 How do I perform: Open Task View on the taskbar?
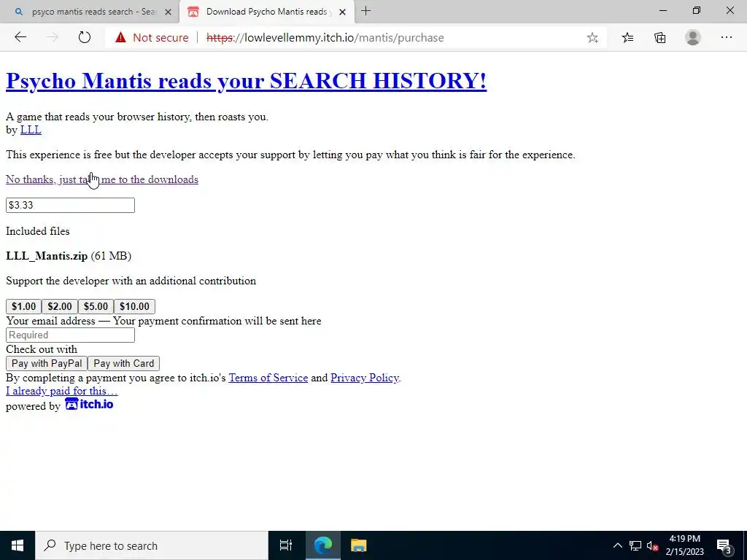pyautogui.click(x=286, y=545)
